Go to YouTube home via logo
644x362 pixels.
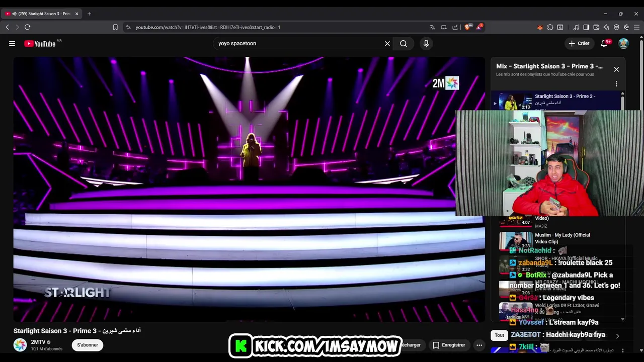(x=40, y=44)
